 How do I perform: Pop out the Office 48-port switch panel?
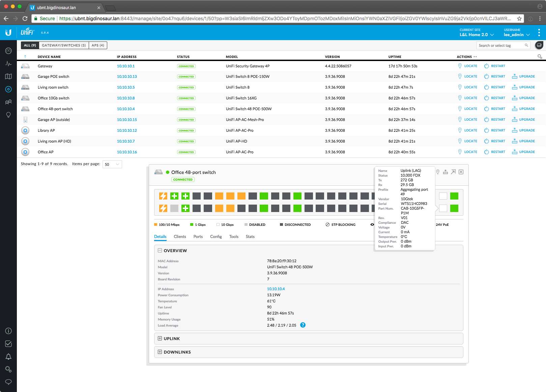[x=453, y=172]
